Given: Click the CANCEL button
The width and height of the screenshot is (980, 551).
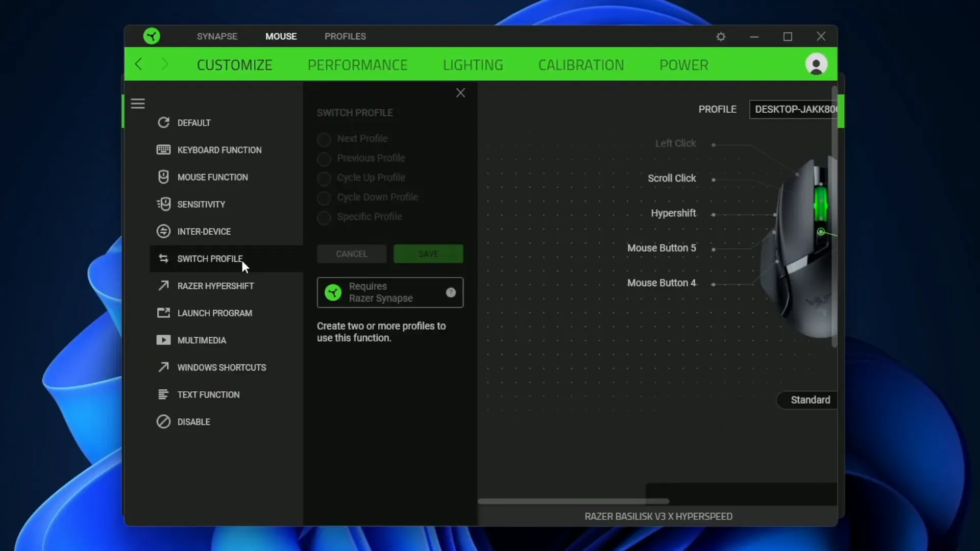Looking at the screenshot, I should [x=351, y=254].
